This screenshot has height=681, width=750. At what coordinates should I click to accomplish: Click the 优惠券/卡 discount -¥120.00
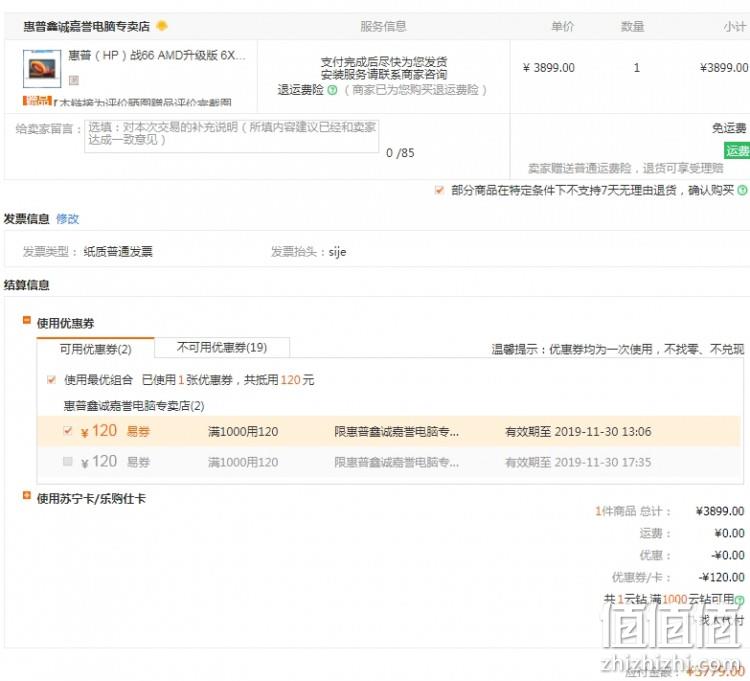(722, 577)
